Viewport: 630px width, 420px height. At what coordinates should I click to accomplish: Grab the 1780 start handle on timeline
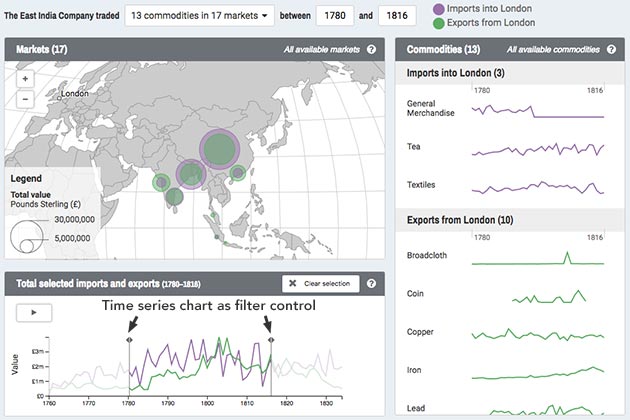(x=130, y=341)
